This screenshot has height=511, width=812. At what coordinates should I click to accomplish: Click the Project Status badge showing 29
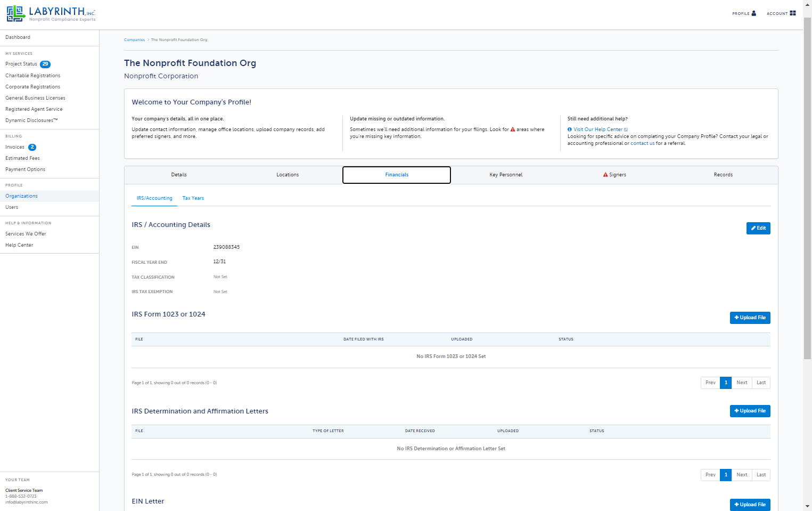tap(45, 64)
